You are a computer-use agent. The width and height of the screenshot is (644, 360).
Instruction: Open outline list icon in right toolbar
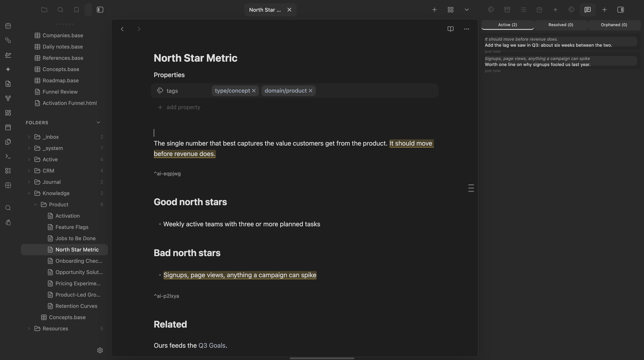[523, 10]
